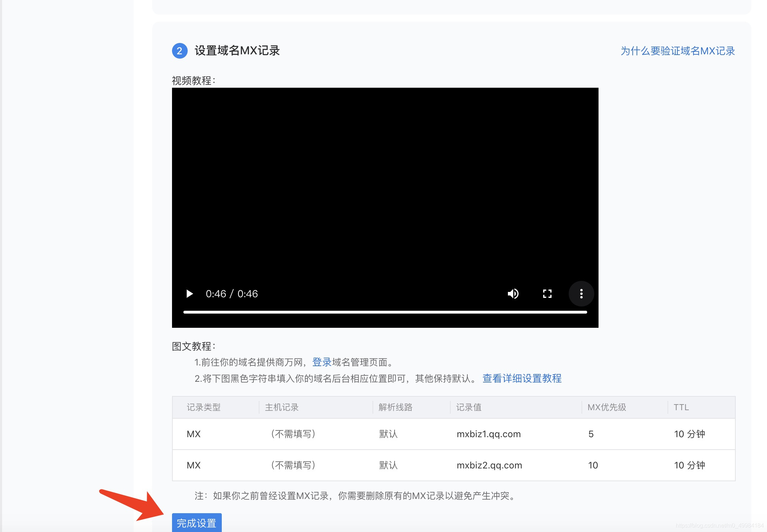Screen dimensions: 767x532
Task: Select mxbiz1.qq.com record value
Action: [488, 434]
